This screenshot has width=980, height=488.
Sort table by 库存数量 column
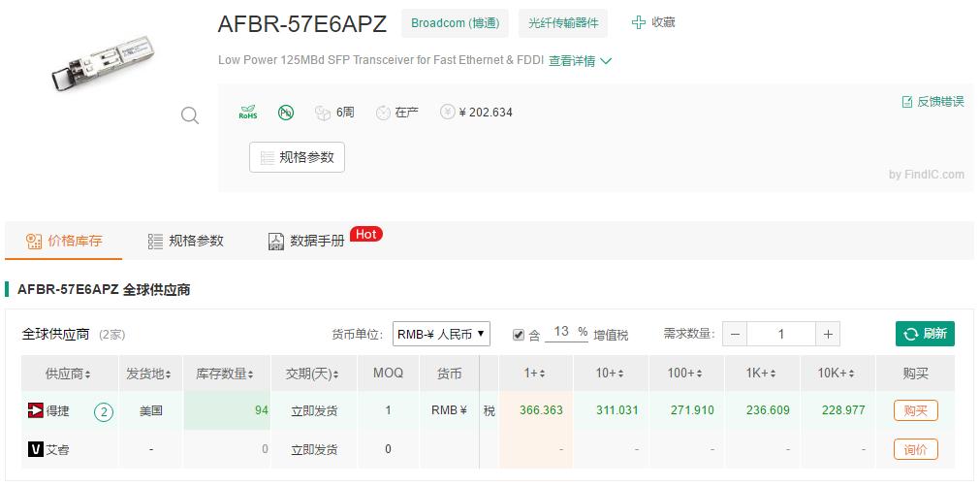click(225, 374)
